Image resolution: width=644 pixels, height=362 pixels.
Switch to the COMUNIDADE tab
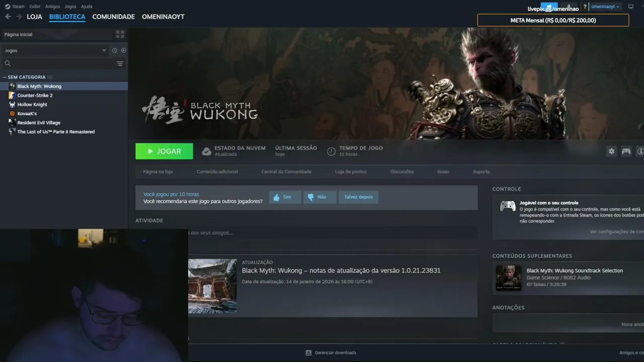click(114, 17)
